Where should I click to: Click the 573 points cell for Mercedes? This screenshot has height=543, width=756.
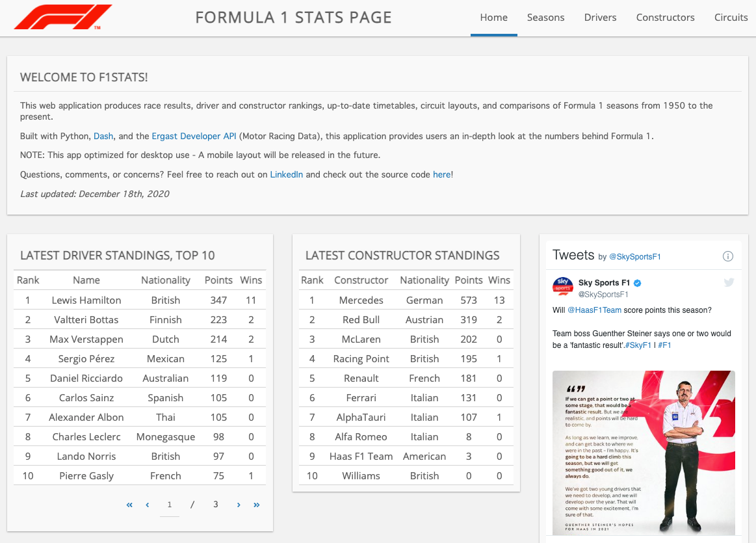pos(468,300)
